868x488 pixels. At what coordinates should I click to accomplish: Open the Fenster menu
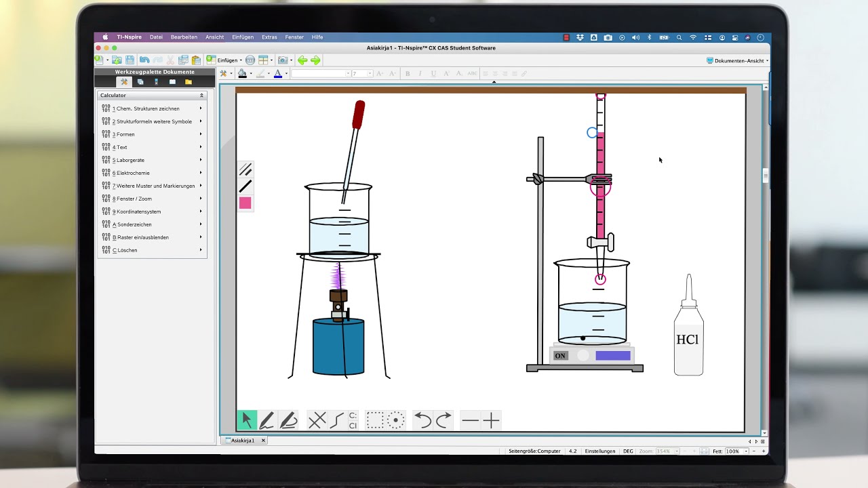coord(294,37)
